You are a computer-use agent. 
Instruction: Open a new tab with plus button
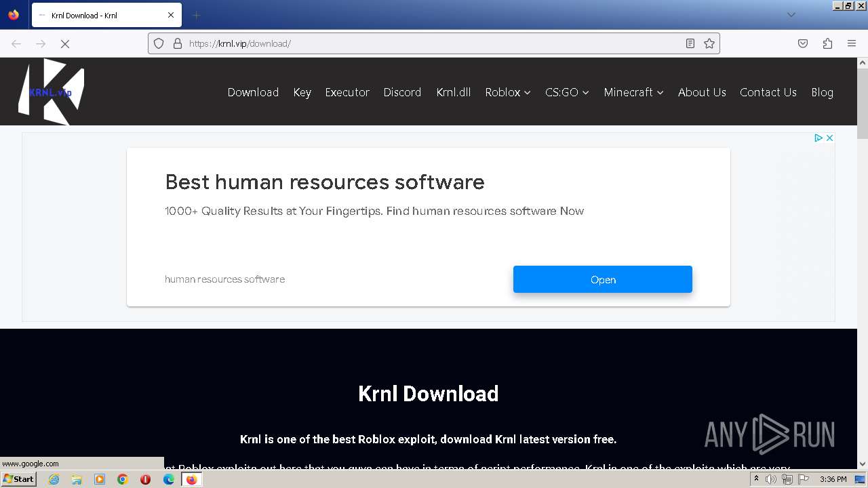(196, 15)
